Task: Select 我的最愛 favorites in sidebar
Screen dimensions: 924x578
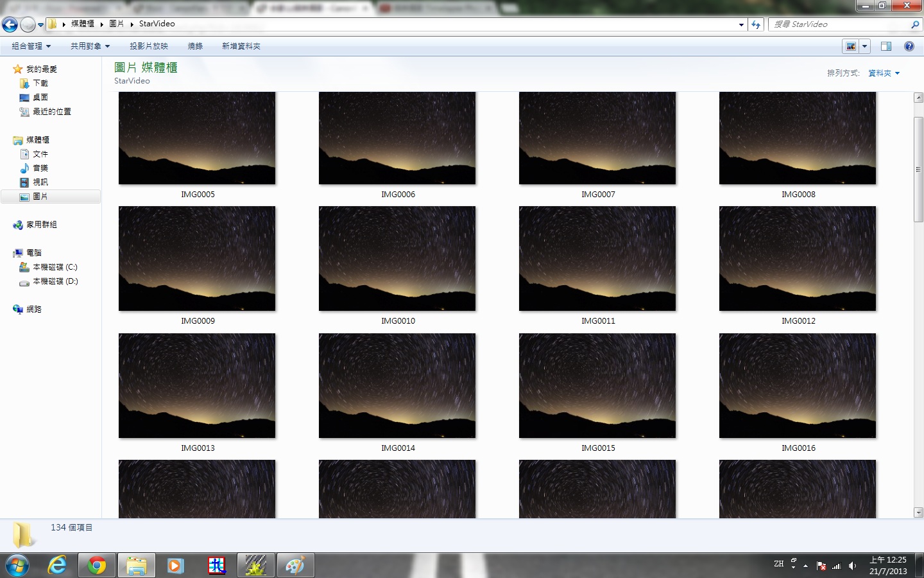Action: [42, 69]
